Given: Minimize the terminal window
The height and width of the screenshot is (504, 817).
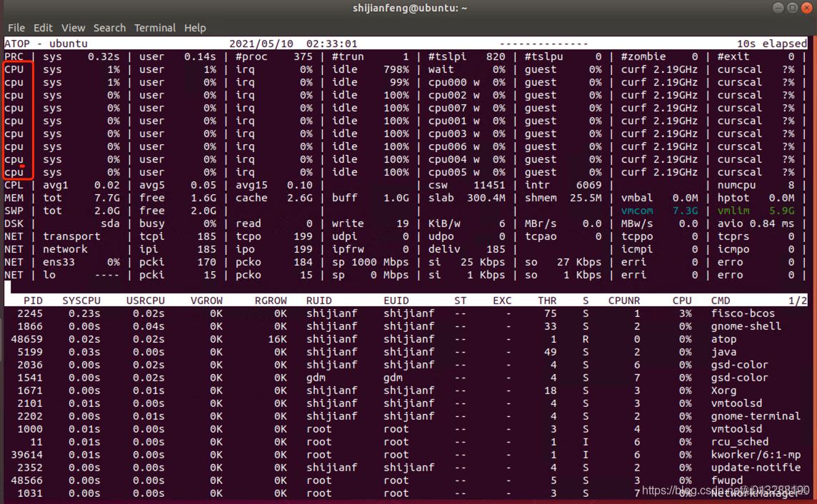Looking at the screenshot, I should [x=778, y=7].
